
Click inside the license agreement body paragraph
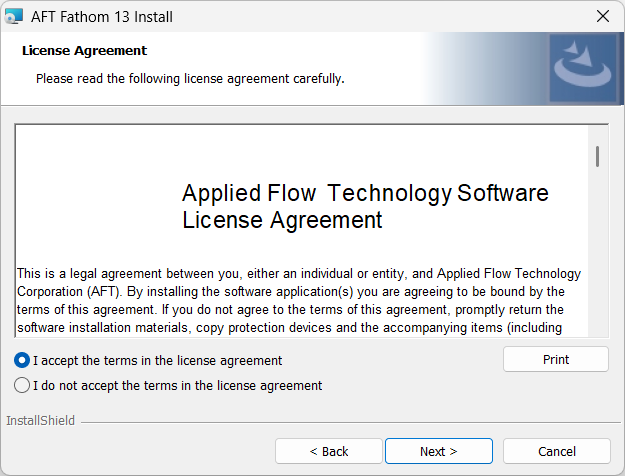[299, 301]
